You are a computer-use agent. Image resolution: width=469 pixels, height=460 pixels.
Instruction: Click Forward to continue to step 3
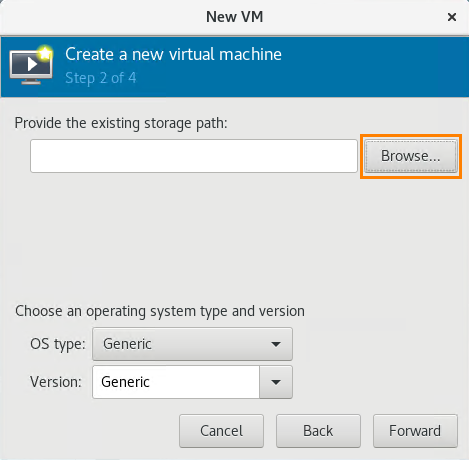pyautogui.click(x=415, y=431)
